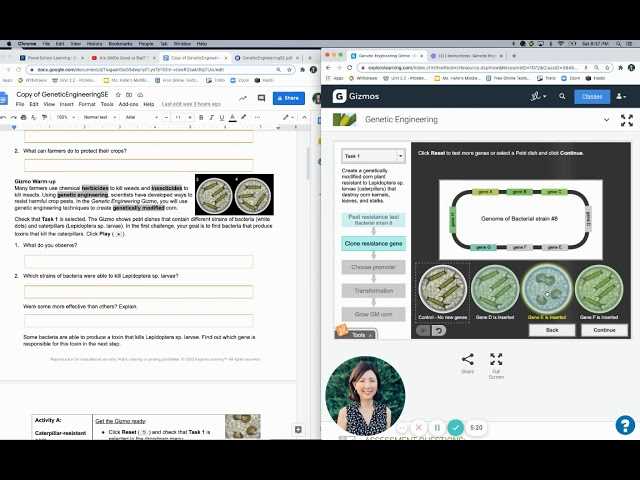
Task: Click the Share button in Google Docs
Action: click(x=289, y=98)
